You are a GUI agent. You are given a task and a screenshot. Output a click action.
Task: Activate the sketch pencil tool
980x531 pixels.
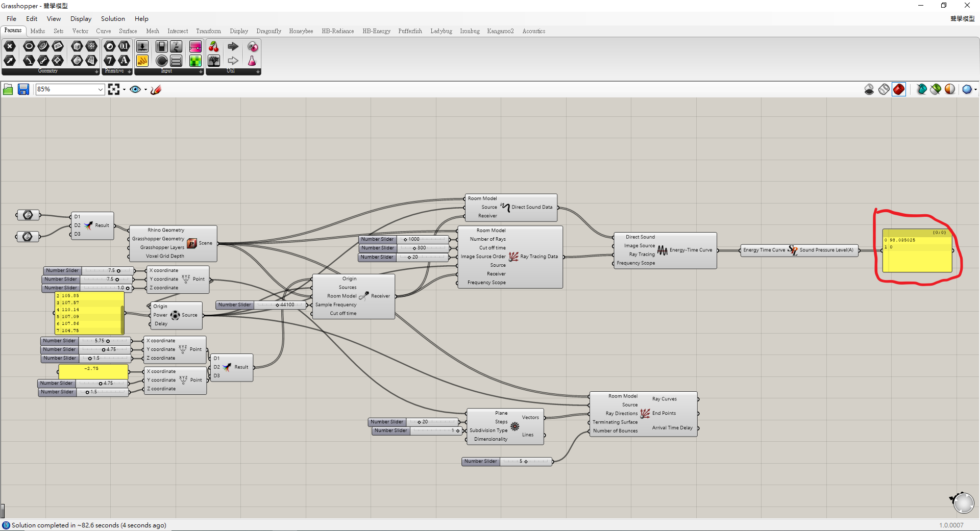point(156,90)
